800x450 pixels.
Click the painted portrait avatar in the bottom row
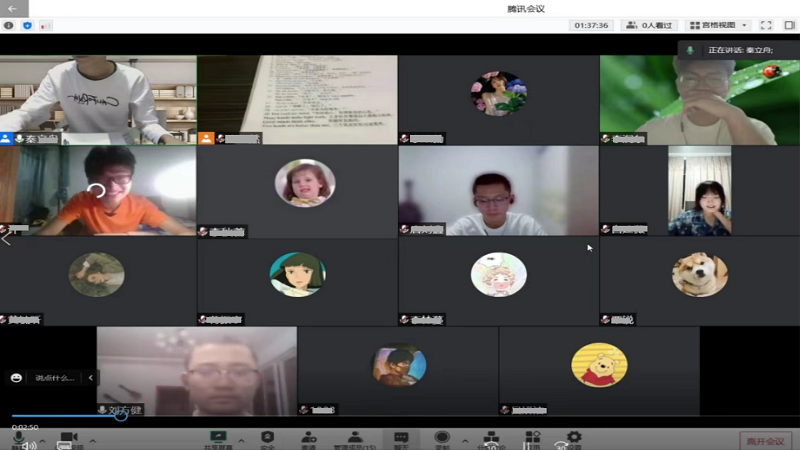click(x=398, y=365)
